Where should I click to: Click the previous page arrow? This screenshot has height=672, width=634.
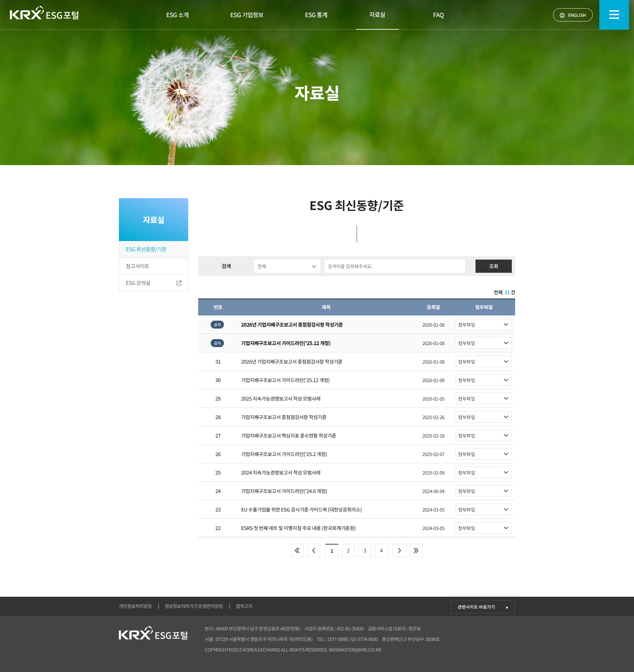point(314,550)
